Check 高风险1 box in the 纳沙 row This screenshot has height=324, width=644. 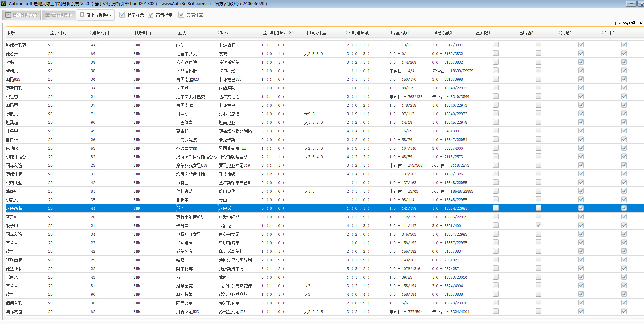495,45
